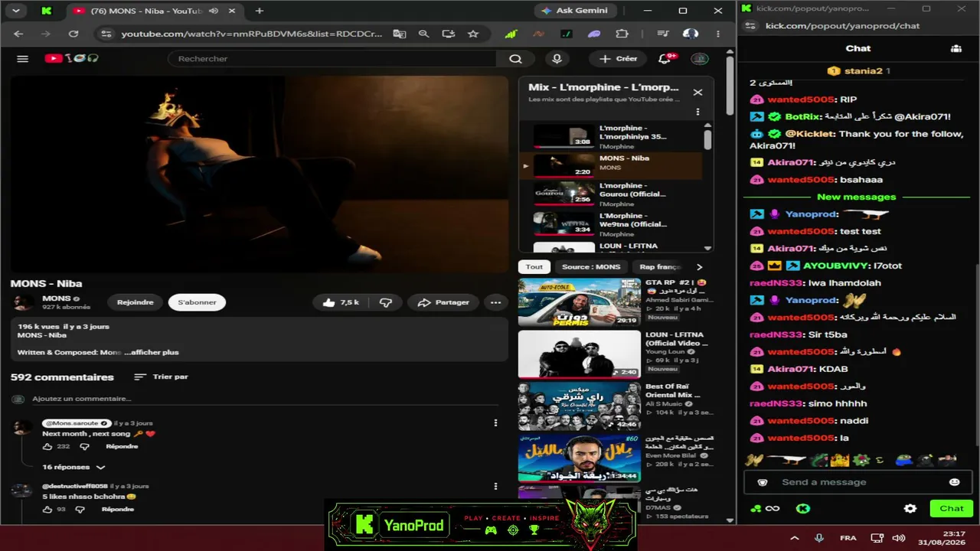Open the Kick chat users icon
Viewport: 980px width, 551px height.
(x=956, y=48)
